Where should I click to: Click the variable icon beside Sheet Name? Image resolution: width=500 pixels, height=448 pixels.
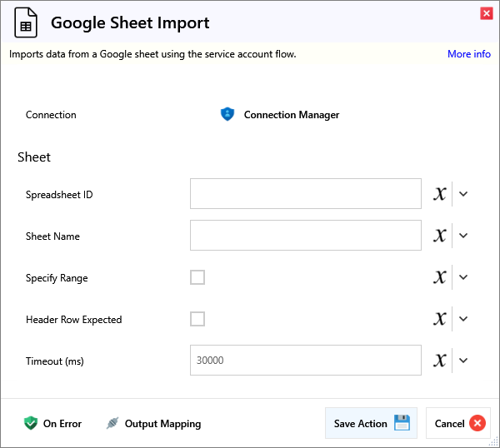[x=440, y=236]
